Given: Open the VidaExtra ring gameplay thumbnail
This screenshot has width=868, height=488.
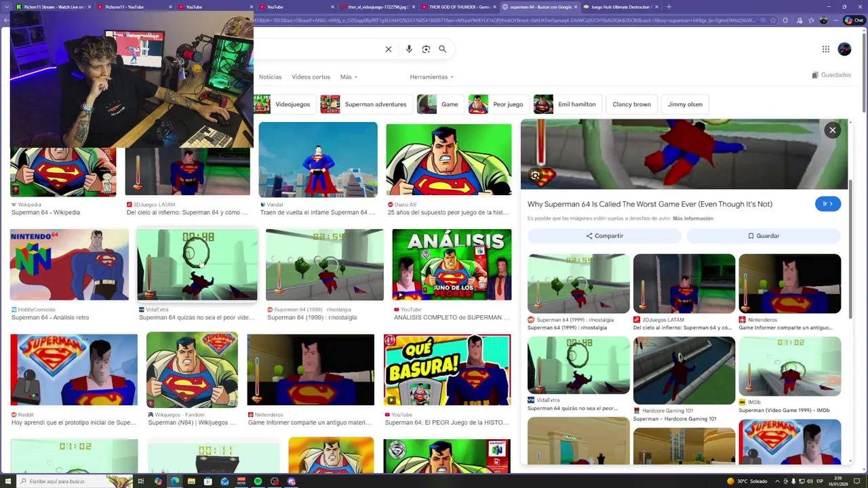Looking at the screenshot, I should [x=197, y=264].
